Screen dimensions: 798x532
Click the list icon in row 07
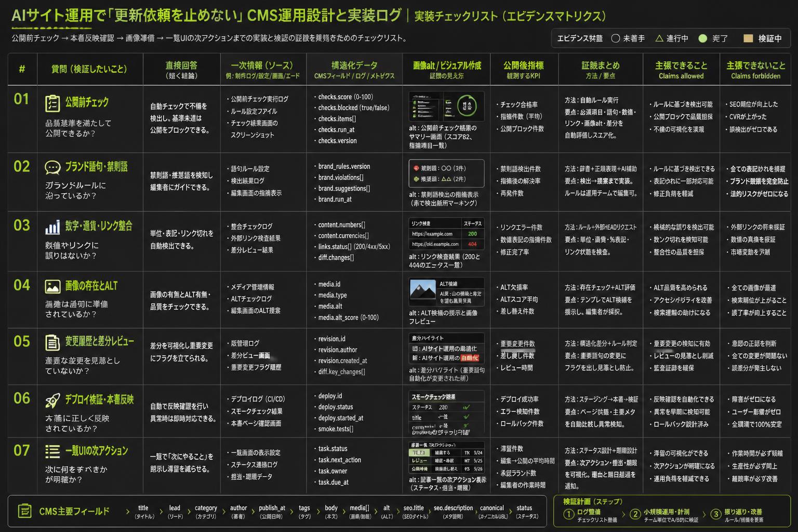point(52,451)
